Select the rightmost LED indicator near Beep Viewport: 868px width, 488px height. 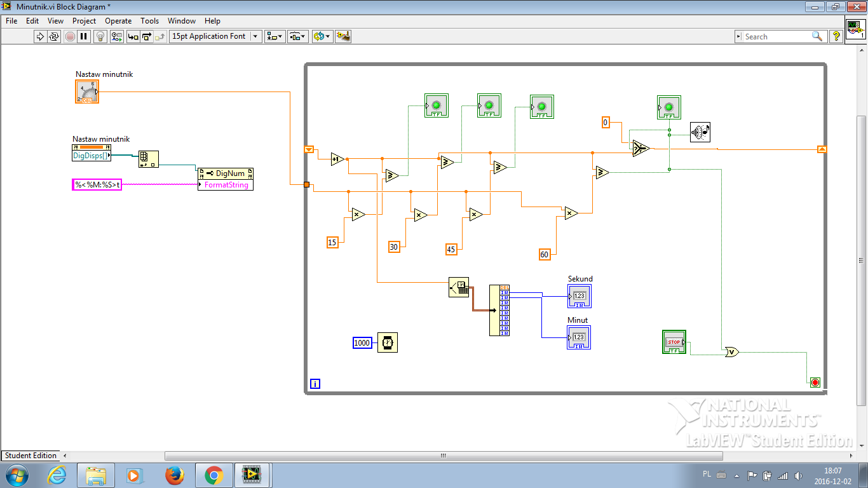(x=669, y=107)
